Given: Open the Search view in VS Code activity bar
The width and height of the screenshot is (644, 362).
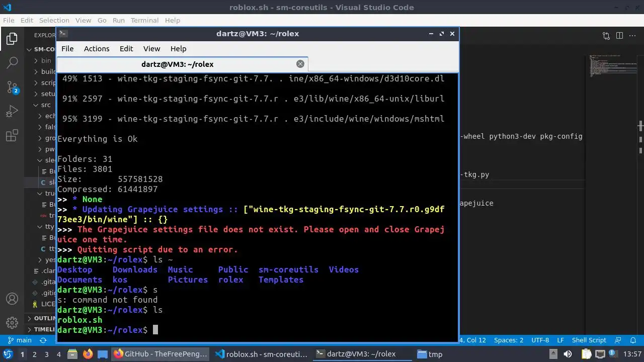Looking at the screenshot, I should pyautogui.click(x=12, y=63).
